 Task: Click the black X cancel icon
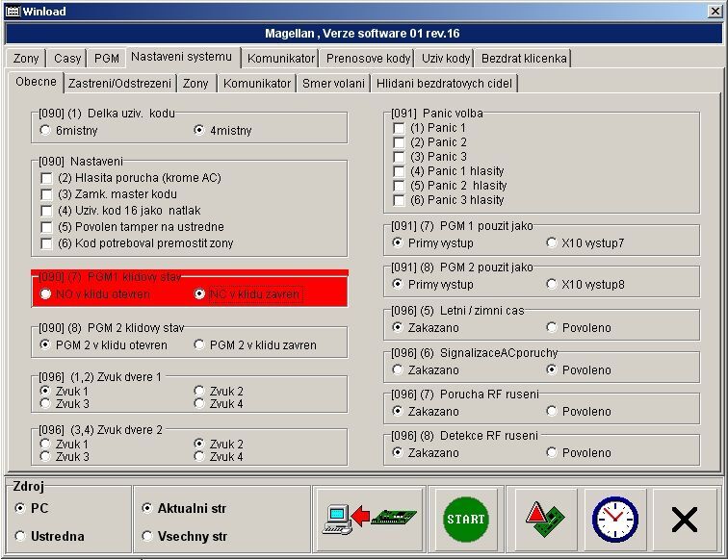684,520
